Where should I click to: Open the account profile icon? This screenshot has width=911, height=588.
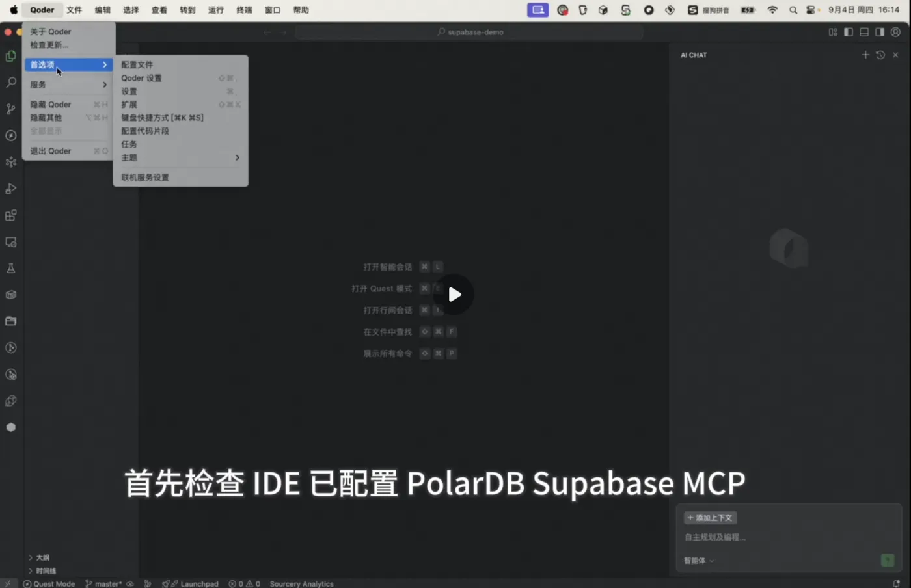(895, 32)
